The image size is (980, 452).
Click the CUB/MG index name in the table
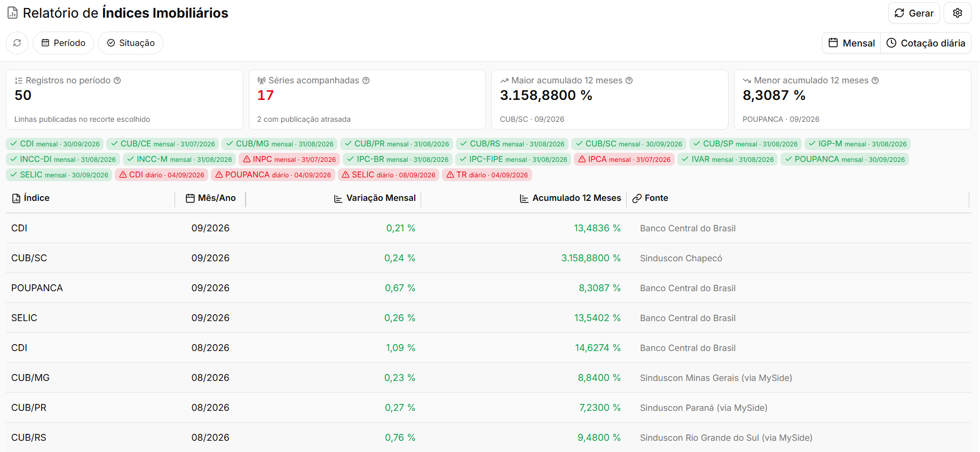click(x=30, y=378)
